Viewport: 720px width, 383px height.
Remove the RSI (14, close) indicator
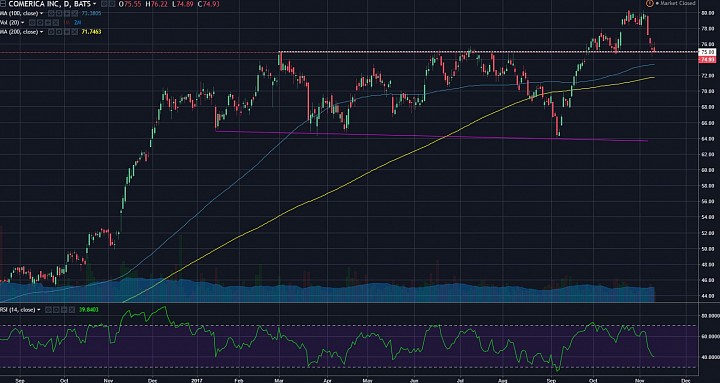[72, 310]
